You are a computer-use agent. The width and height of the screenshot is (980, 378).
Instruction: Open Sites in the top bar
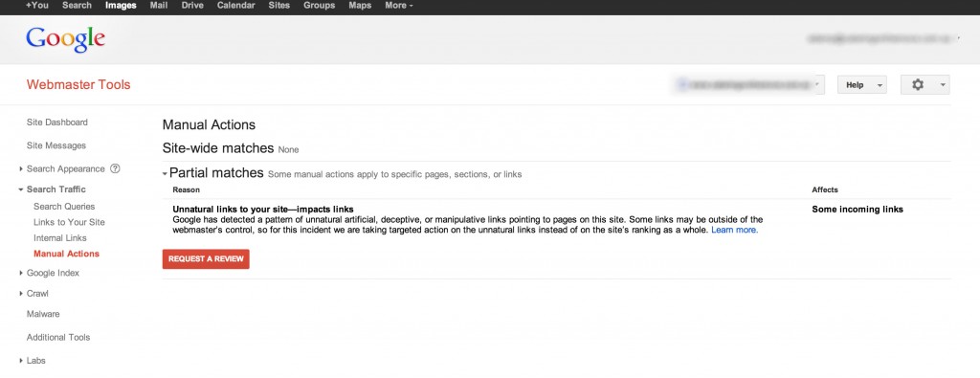(278, 6)
